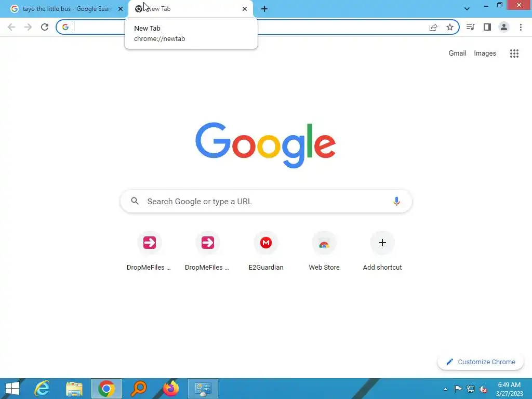The width and height of the screenshot is (532, 399).
Task: Start voice search with microphone icon
Action: click(x=396, y=201)
